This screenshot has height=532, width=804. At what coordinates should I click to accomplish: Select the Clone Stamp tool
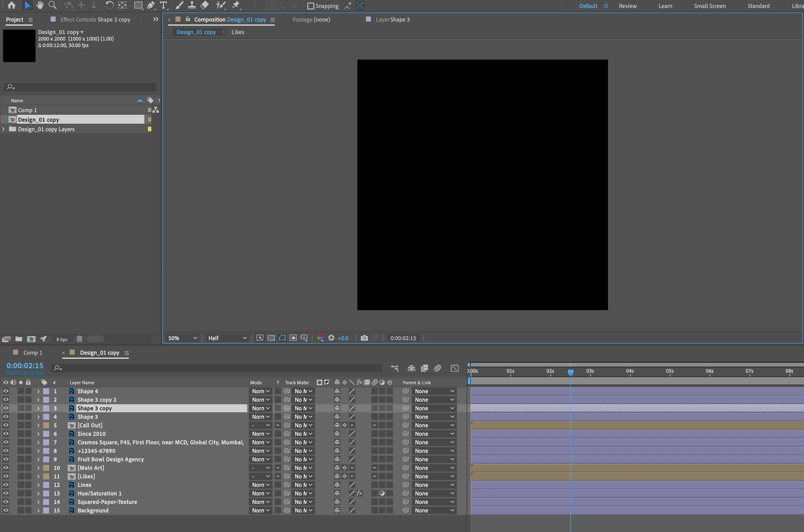pyautogui.click(x=192, y=5)
